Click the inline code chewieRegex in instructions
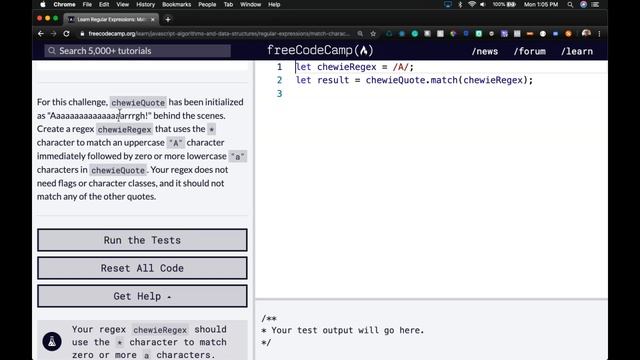 124,129
